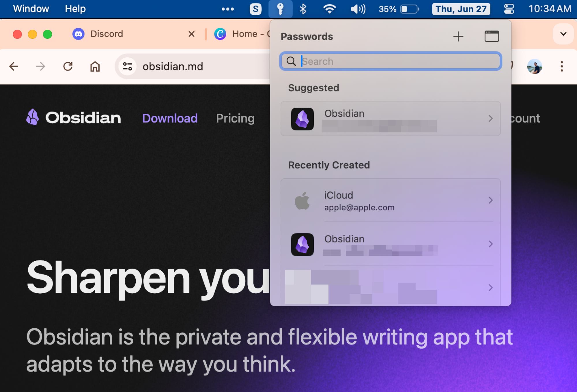Image resolution: width=577 pixels, height=392 pixels.
Task: Click the Download link on Obsidian site
Action: click(x=170, y=118)
